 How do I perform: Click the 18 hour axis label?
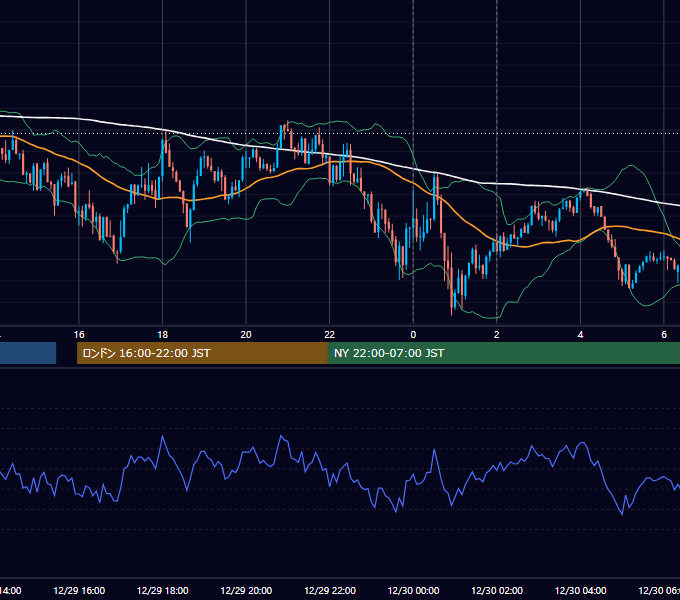point(163,335)
